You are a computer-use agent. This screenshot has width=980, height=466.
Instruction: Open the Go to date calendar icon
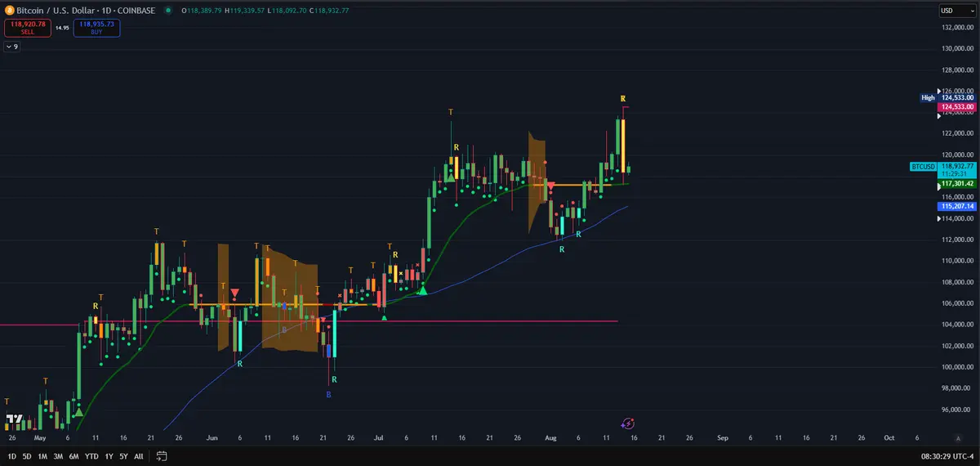tap(162, 456)
